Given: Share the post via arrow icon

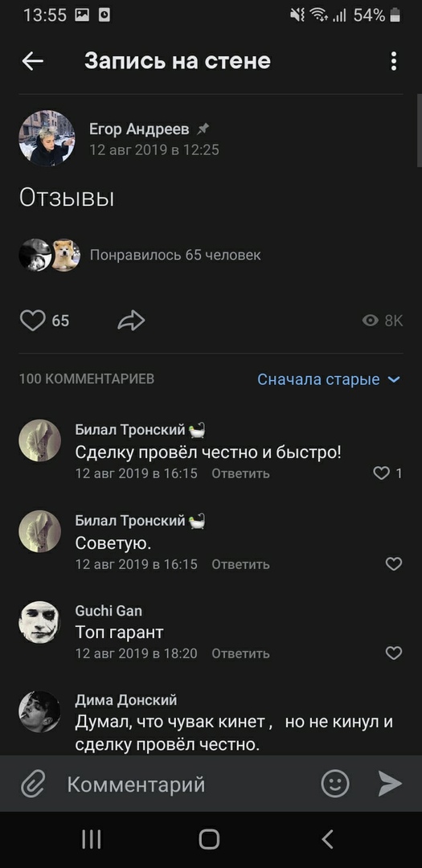Looking at the screenshot, I should [131, 321].
